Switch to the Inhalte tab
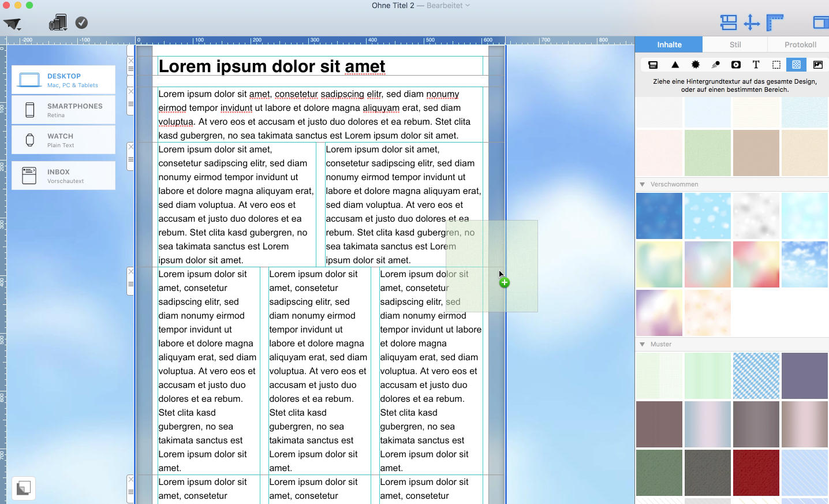This screenshot has height=504, width=829. click(669, 44)
